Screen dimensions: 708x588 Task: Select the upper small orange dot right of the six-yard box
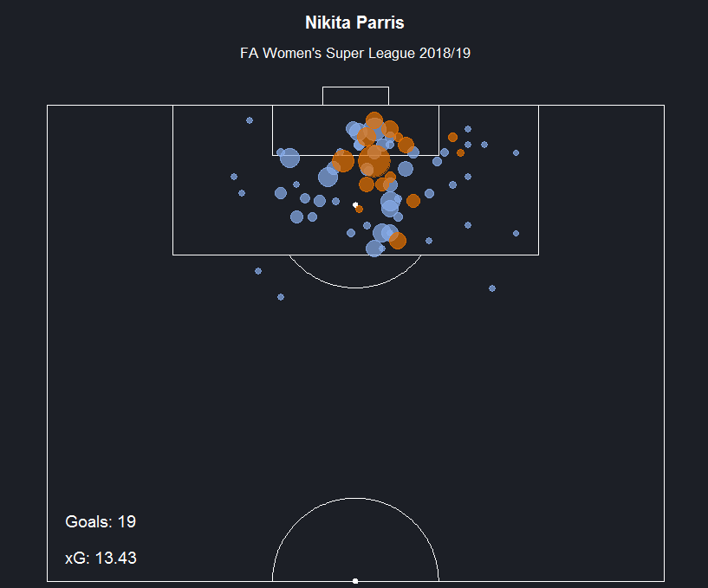click(452, 137)
